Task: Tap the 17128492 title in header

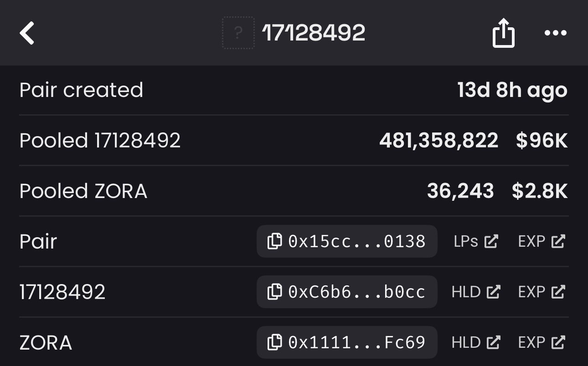Action: pos(314,33)
